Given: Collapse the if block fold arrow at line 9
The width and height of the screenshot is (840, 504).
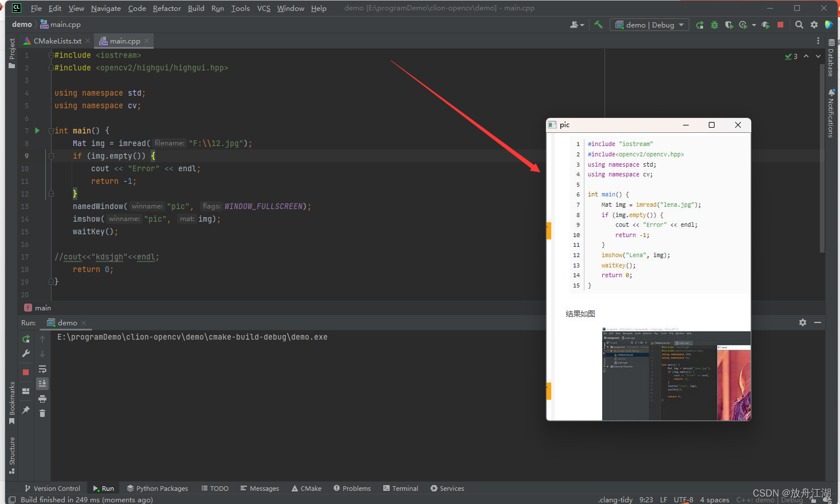Looking at the screenshot, I should pos(51,155).
